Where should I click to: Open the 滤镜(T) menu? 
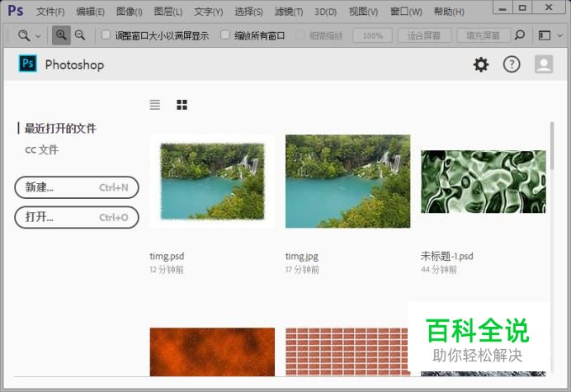[289, 12]
